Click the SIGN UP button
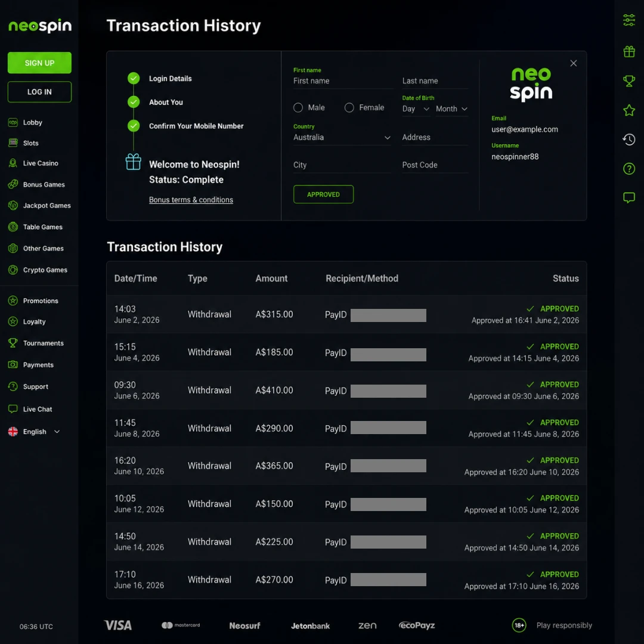The height and width of the screenshot is (644, 644). pos(39,63)
